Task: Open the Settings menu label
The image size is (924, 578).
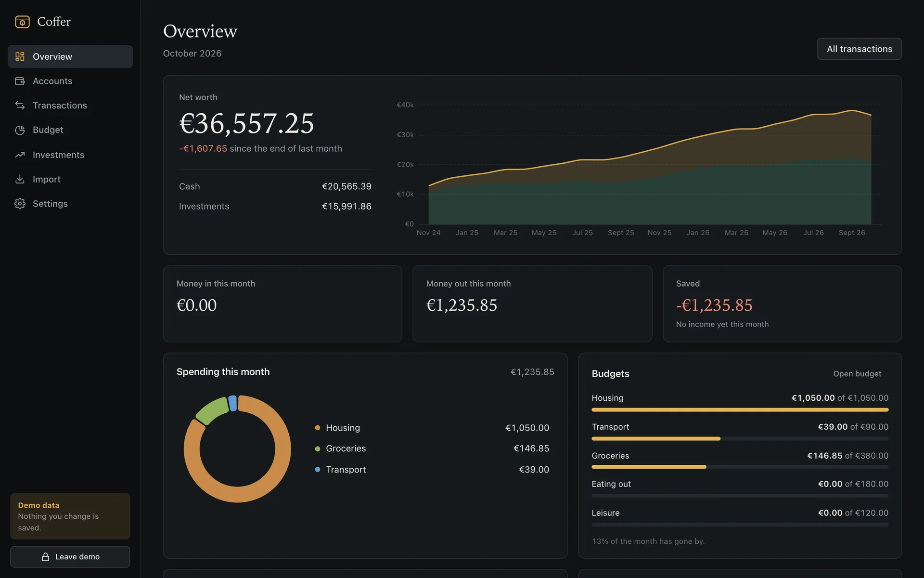Action: 50,204
